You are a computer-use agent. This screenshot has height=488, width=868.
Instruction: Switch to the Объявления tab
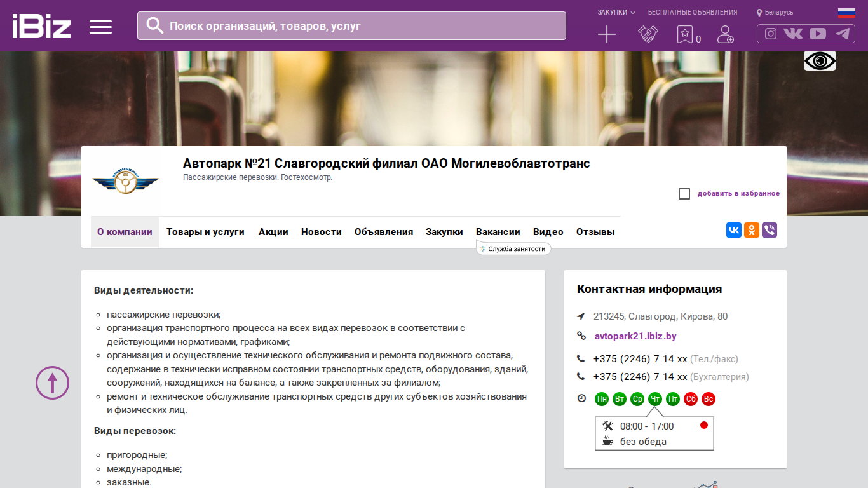point(384,232)
